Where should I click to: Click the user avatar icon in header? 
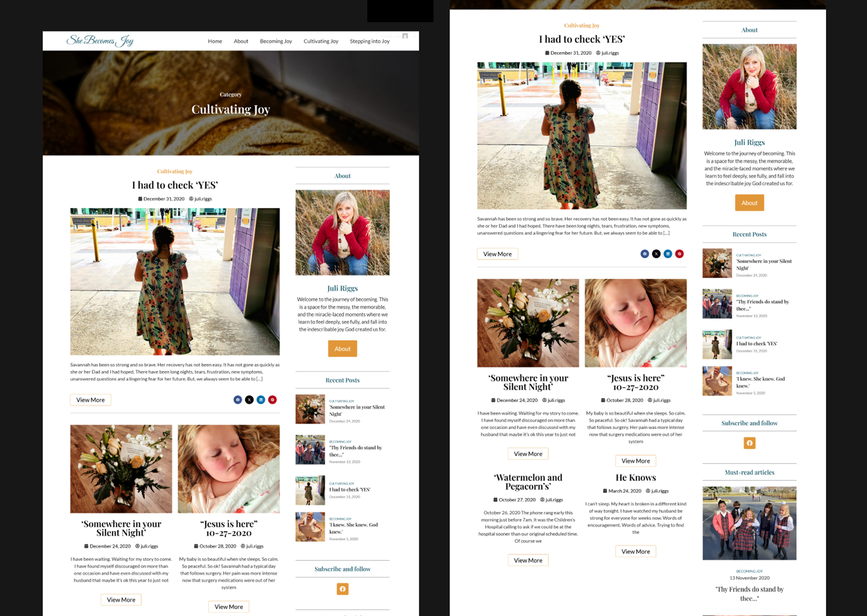click(405, 36)
